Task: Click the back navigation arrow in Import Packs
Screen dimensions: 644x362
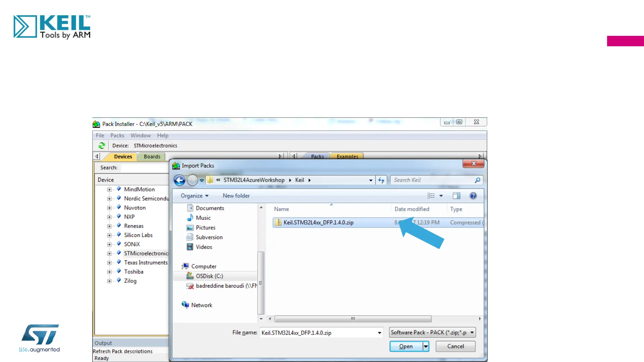Action: click(180, 180)
